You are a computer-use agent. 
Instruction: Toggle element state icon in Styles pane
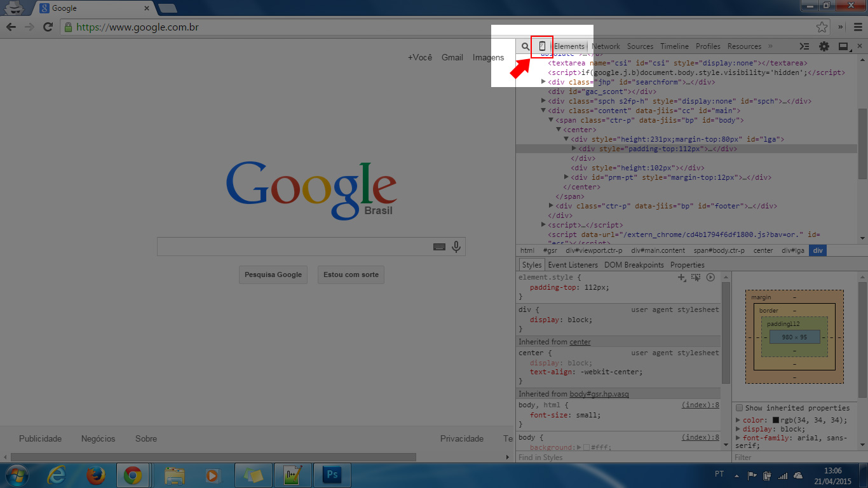pos(696,278)
